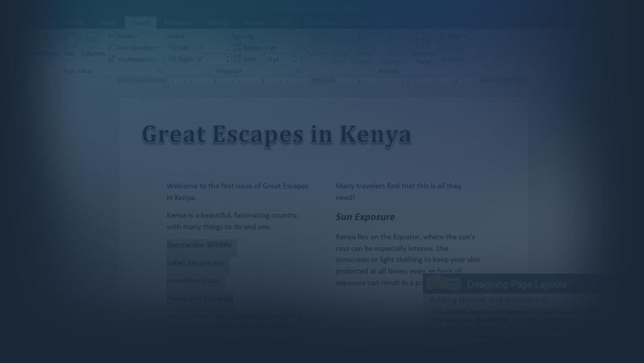Click the first line indent marker on ruler
Image resolution: width=644 pixels, height=363 pixels.
(x=167, y=78)
